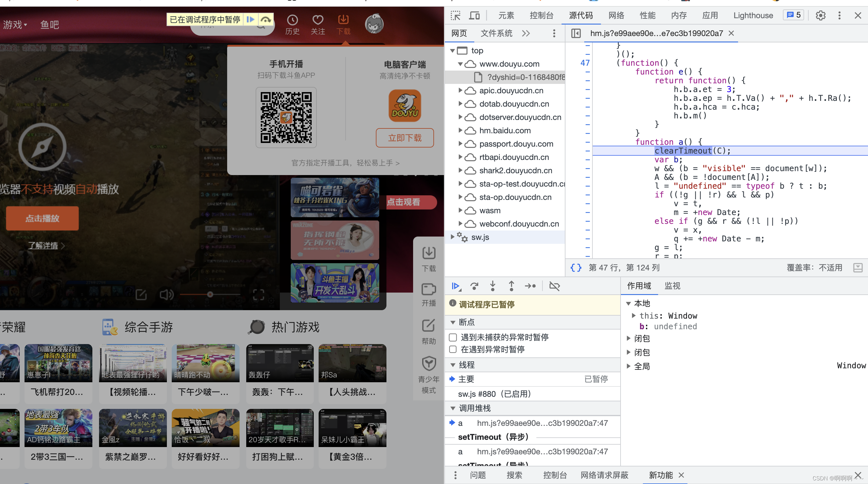Click 点击播放 play button
Image resolution: width=868 pixels, height=484 pixels.
point(42,218)
